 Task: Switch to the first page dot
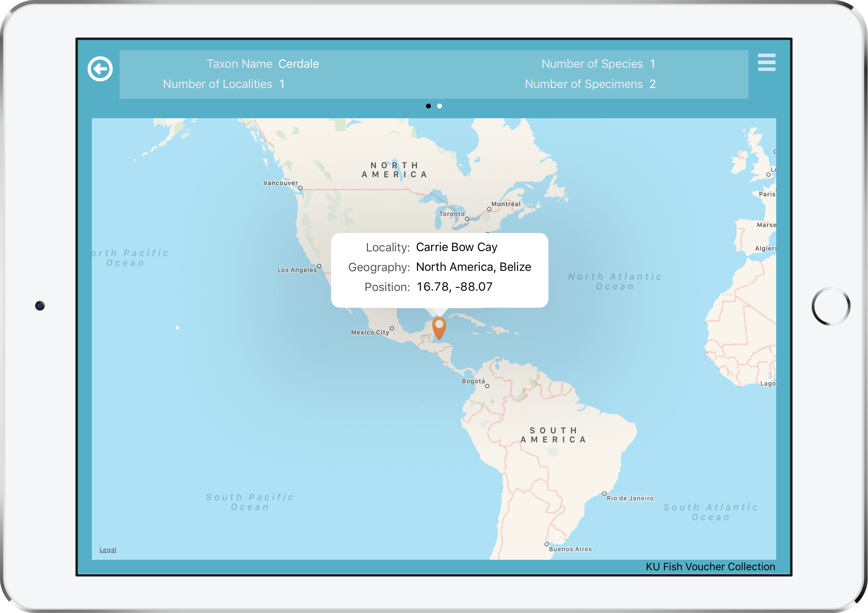(x=428, y=106)
